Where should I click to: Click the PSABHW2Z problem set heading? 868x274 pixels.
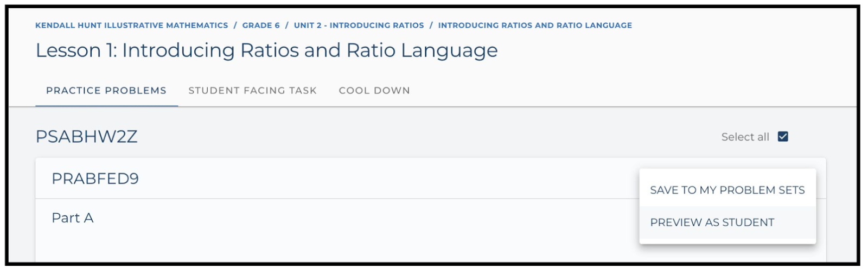coord(87,137)
